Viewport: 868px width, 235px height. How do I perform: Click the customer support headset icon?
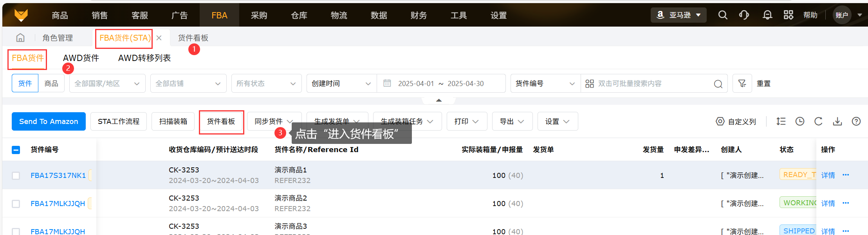[x=744, y=15]
